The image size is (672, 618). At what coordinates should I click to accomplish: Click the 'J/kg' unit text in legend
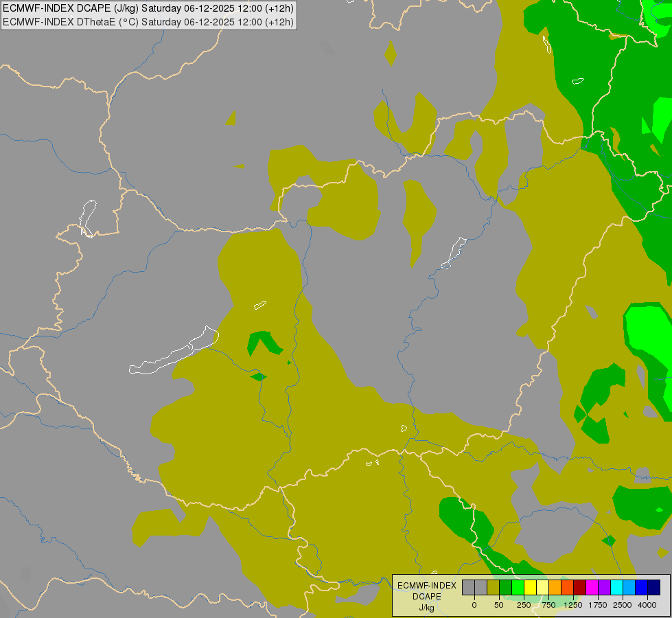(426, 608)
